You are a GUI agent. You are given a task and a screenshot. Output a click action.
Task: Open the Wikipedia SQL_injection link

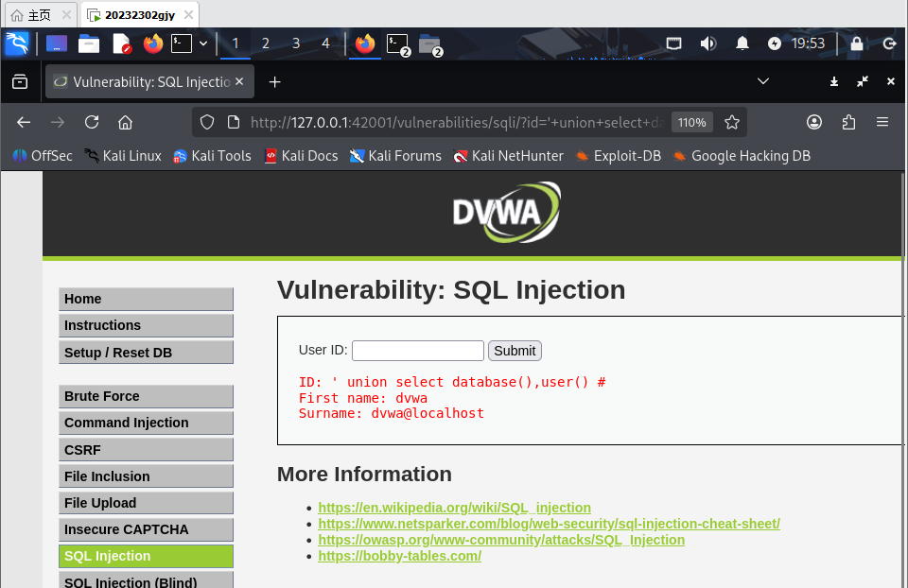pos(455,508)
